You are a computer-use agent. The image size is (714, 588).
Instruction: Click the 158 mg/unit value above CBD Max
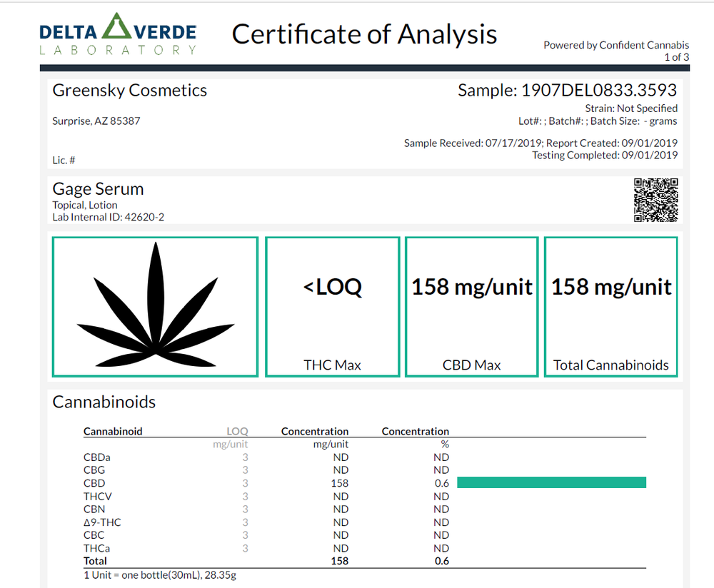tap(472, 287)
